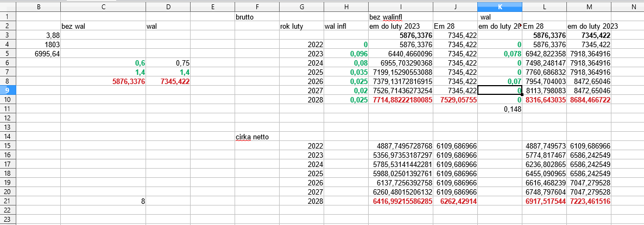Viewport: 644px width, 225px height.
Task: Click the 'cirka netto' label cell
Action: coord(257,137)
